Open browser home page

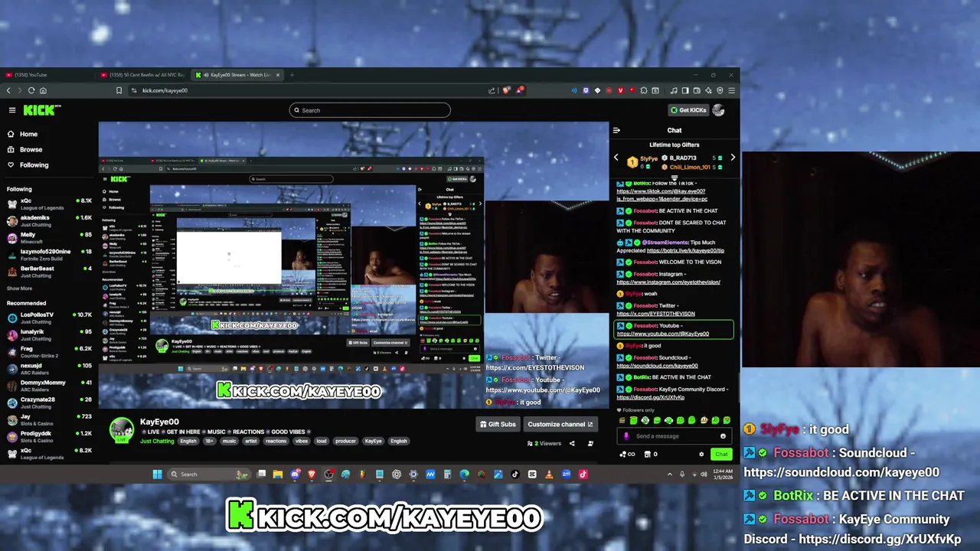coord(43,90)
